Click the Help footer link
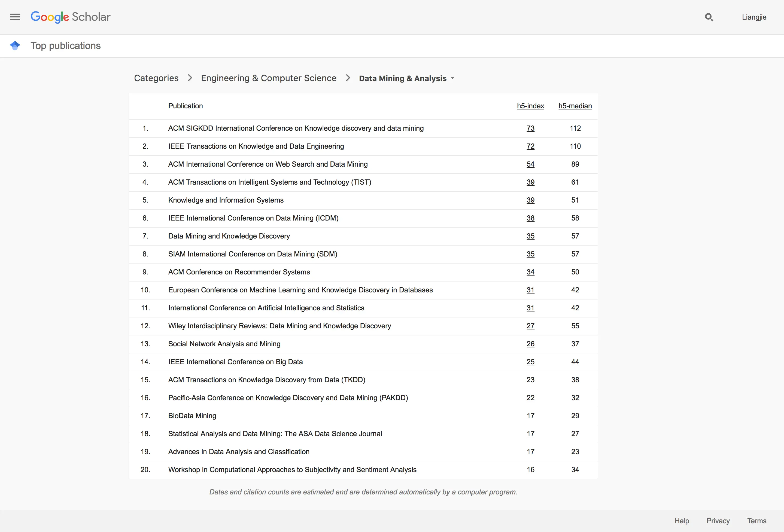Image resolution: width=784 pixels, height=532 pixels. click(682, 521)
